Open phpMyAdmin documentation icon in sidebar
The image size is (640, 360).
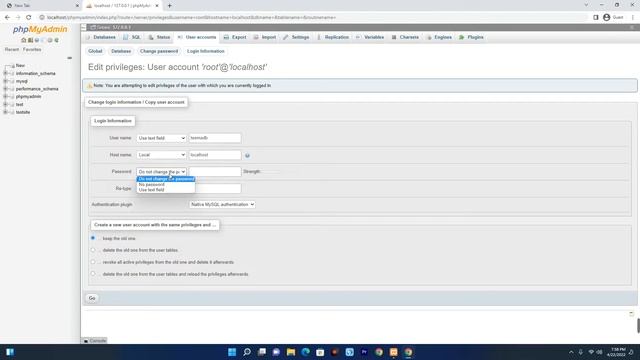coord(37,40)
